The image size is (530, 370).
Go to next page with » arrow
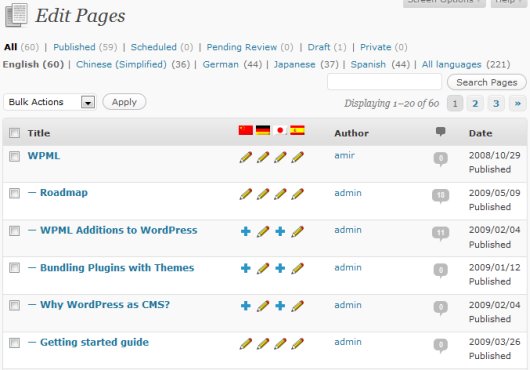pos(517,103)
